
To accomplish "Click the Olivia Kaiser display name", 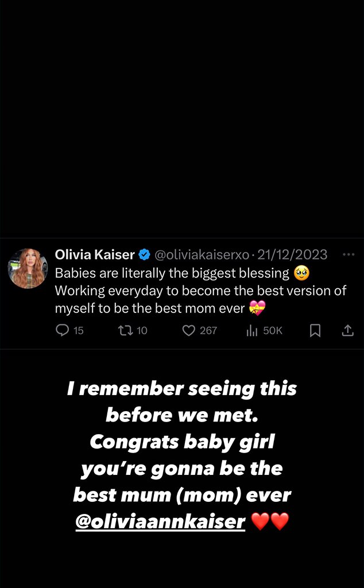I will pos(95,254).
